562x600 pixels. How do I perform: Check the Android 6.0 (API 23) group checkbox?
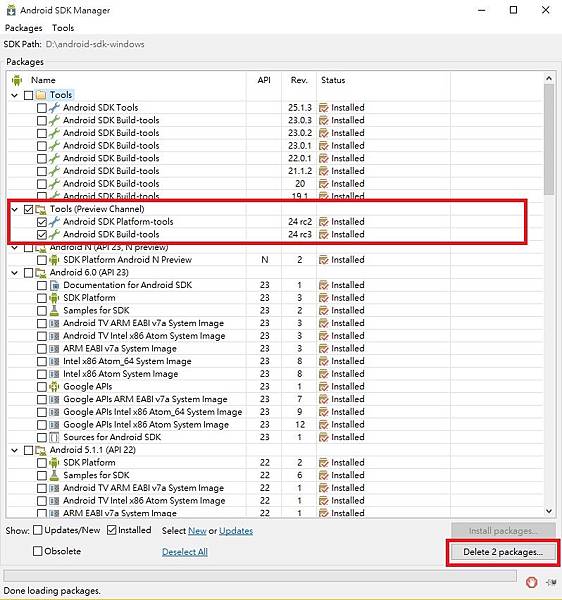point(28,273)
